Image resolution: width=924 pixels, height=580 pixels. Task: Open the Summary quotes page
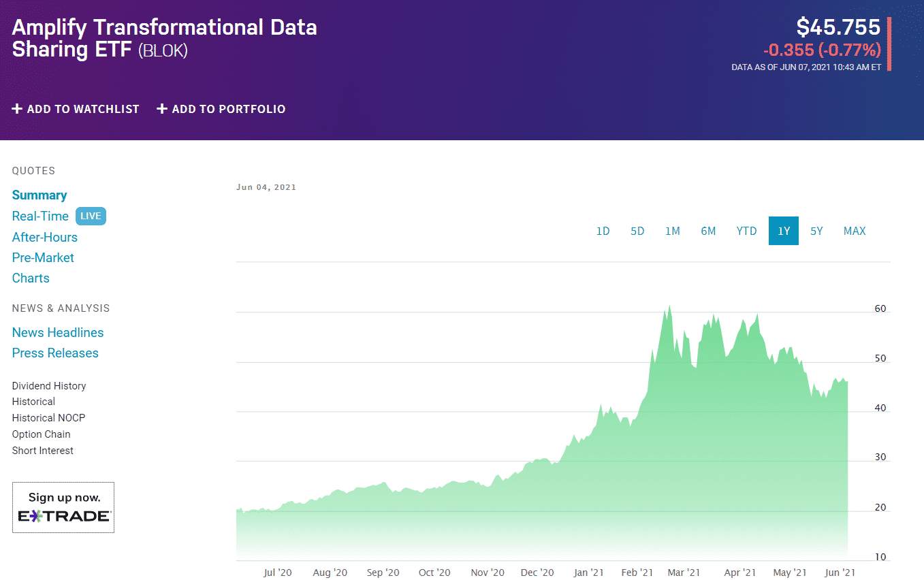point(39,195)
